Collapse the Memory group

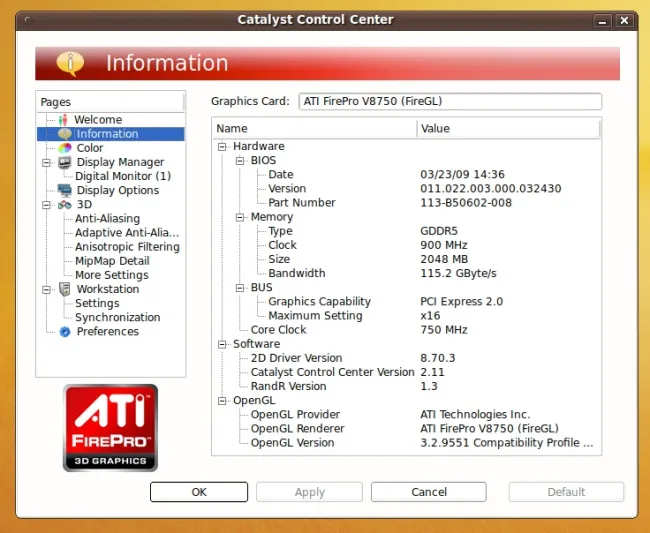click(x=240, y=217)
